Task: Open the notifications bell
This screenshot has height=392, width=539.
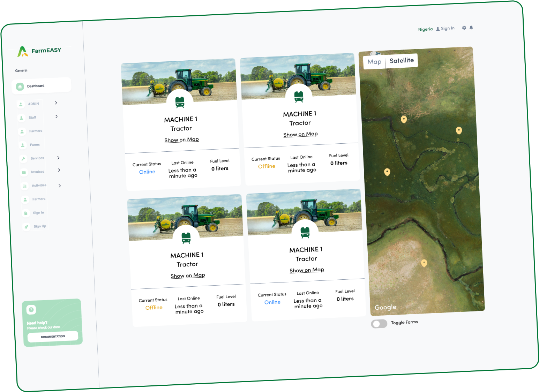Action: coord(471,28)
